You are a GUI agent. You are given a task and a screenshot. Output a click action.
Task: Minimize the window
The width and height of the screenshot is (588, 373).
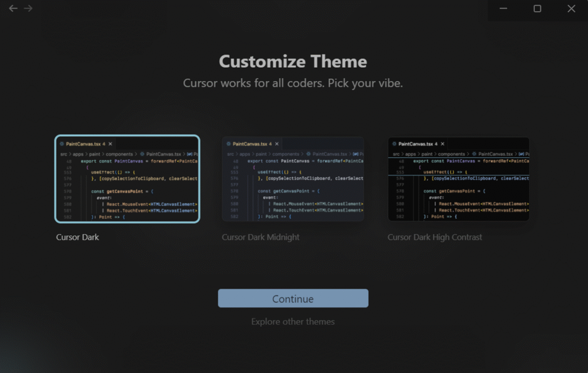click(503, 8)
